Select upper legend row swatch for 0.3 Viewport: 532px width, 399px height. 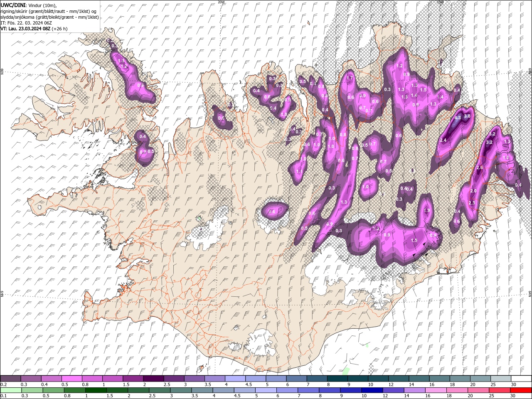point(31,379)
